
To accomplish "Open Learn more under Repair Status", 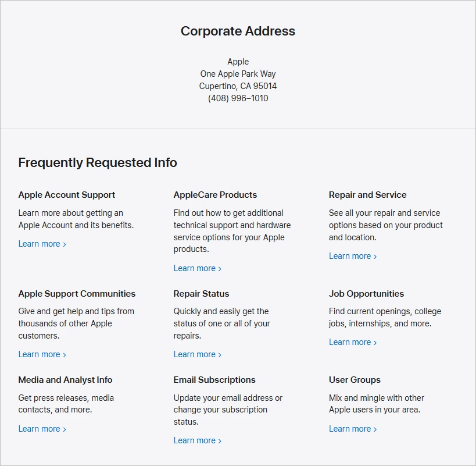I will pyautogui.click(x=198, y=354).
